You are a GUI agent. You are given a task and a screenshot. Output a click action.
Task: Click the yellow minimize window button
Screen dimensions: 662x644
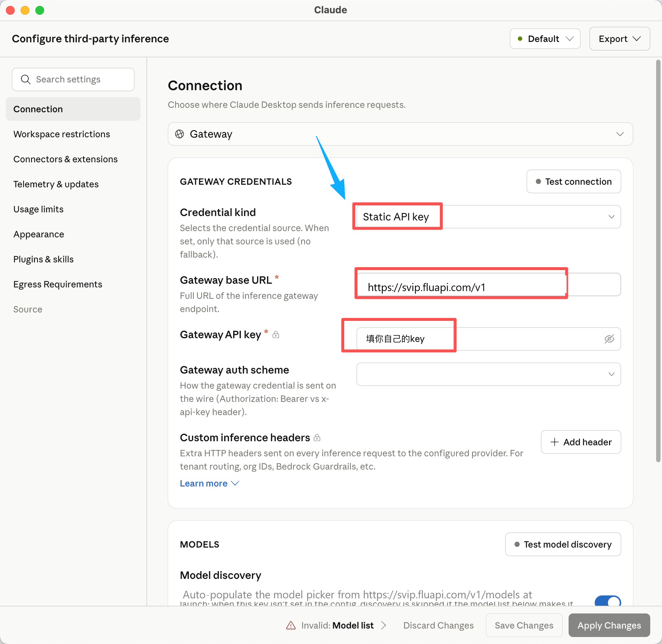(25, 10)
